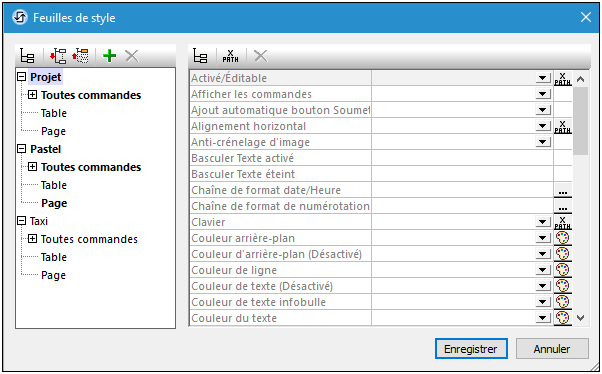Click the Annuler button
Image resolution: width=602 pixels, height=374 pixels.
click(552, 349)
